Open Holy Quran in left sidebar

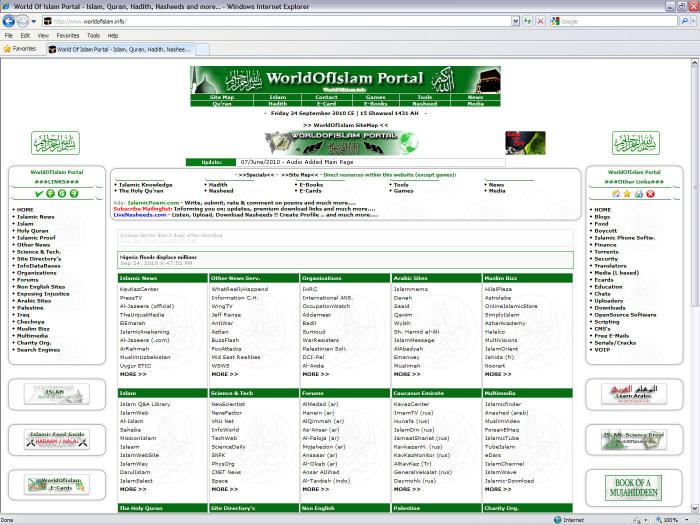32,231
